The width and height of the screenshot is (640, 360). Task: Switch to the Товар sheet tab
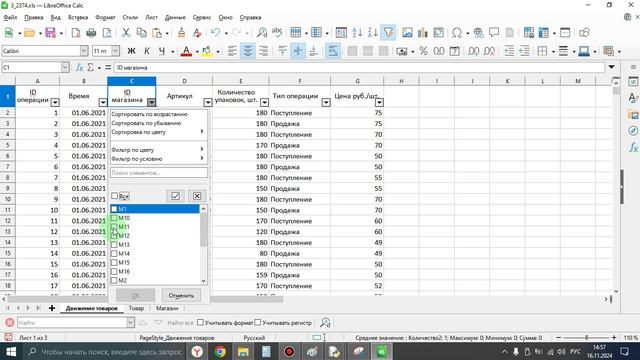pos(136,308)
